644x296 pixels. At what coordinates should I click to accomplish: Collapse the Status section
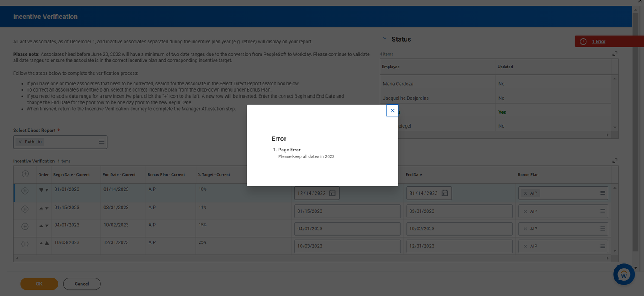pyautogui.click(x=385, y=38)
